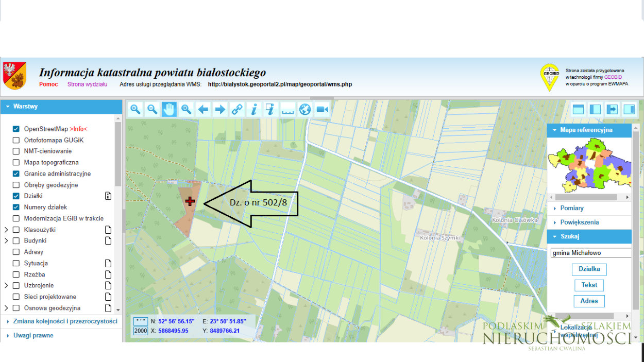Expand the Klasoużytki layer group
The width and height of the screenshot is (644, 362).
pos(6,230)
